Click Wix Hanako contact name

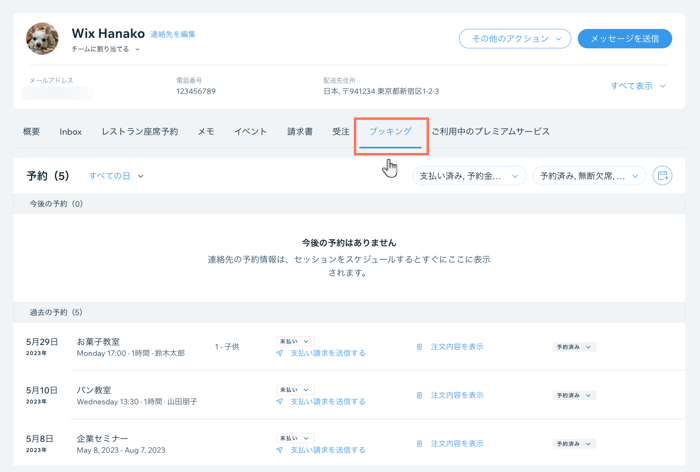[108, 33]
